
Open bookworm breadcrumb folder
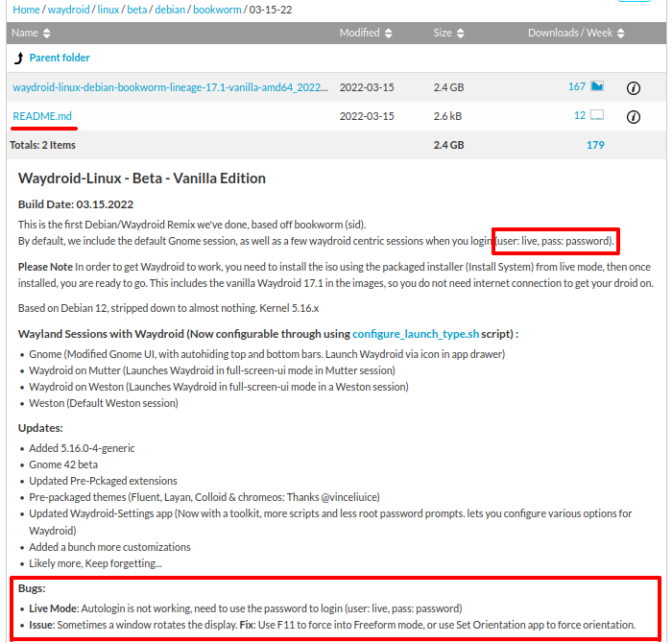tap(217, 10)
